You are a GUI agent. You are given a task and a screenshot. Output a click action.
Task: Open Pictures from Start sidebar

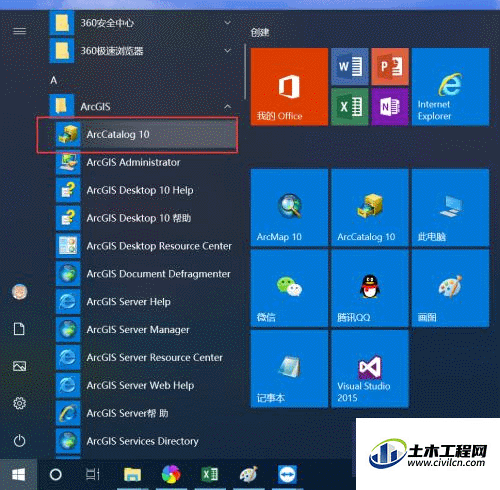(19, 366)
